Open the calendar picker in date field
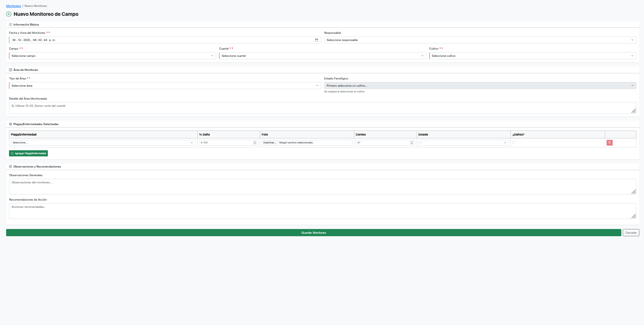The height and width of the screenshot is (325, 644). (317, 40)
